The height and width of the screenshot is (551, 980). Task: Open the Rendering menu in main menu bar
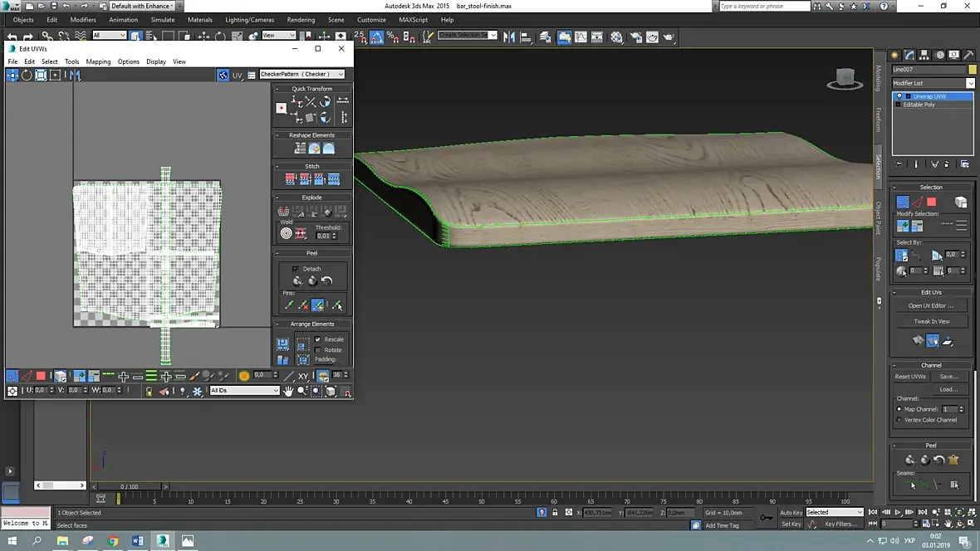click(x=301, y=20)
